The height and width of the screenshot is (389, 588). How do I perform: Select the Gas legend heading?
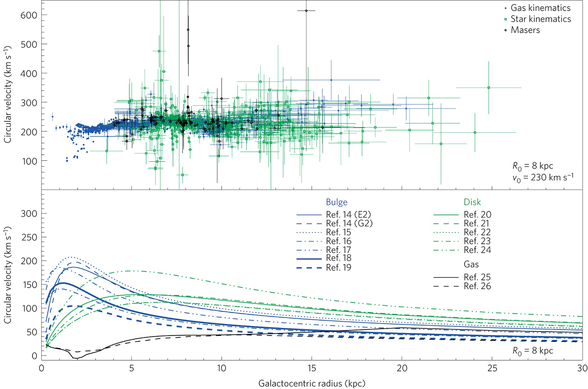pos(471,264)
